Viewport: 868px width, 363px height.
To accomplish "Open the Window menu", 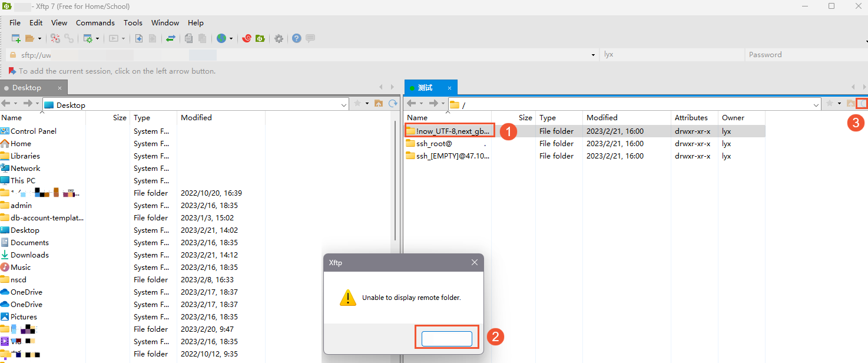I will point(165,23).
